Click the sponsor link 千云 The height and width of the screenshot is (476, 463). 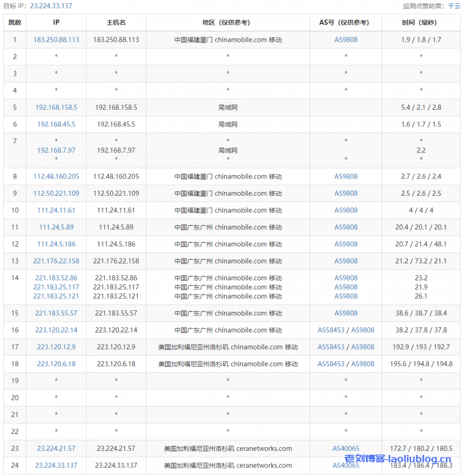click(x=454, y=6)
